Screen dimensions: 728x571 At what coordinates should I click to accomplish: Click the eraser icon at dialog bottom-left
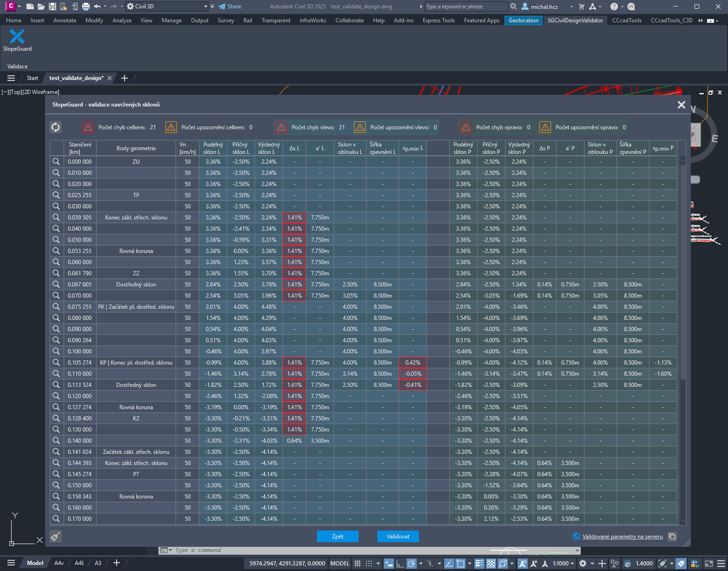pos(55,537)
